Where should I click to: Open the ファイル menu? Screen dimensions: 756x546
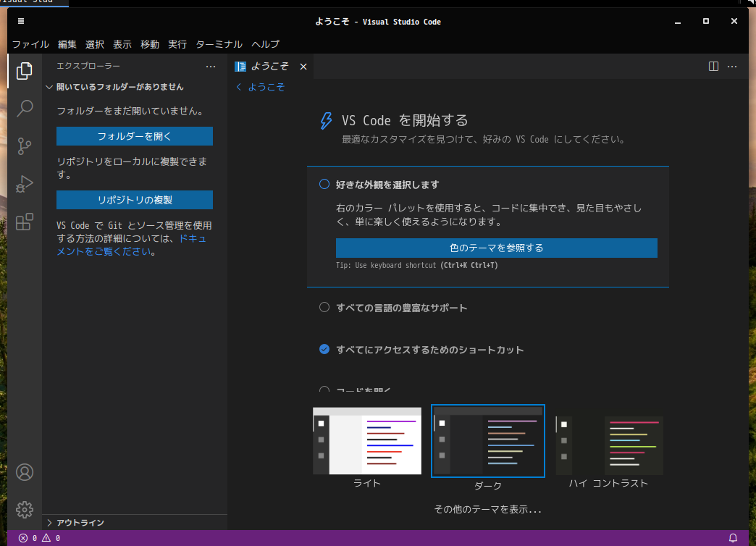(x=30, y=44)
